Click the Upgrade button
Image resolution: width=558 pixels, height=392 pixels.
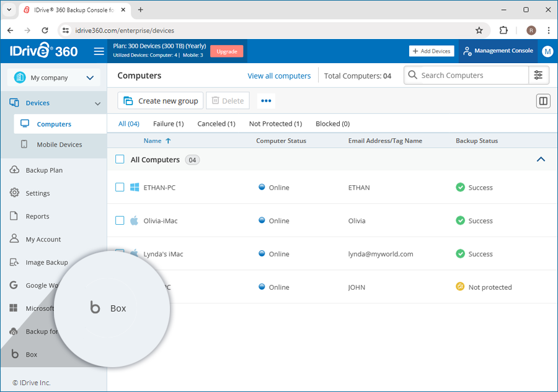[227, 51]
